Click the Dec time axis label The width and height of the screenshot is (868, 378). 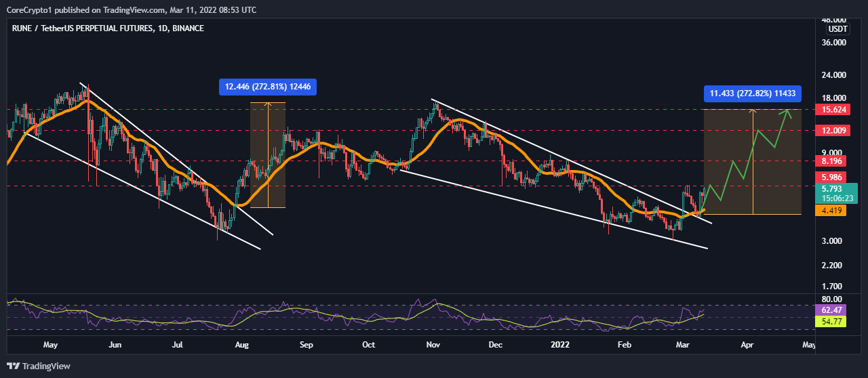click(495, 345)
